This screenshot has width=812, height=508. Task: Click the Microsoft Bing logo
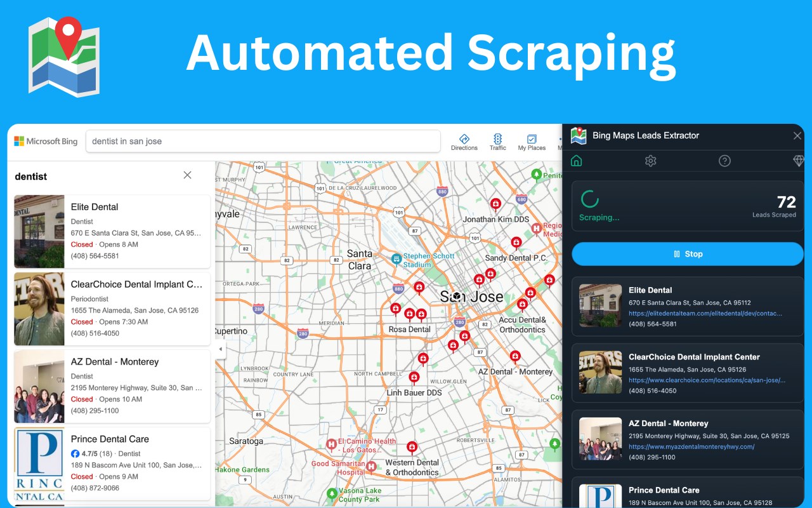(x=46, y=141)
